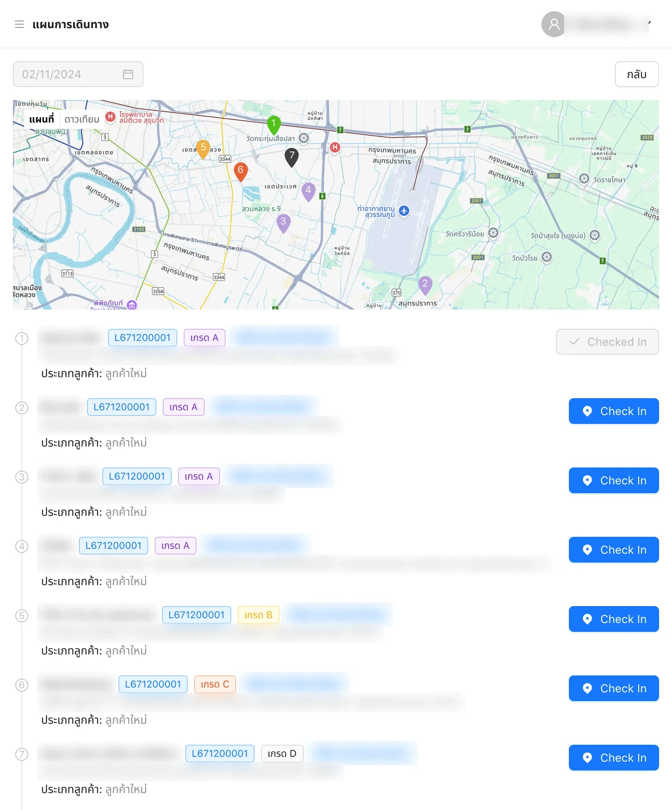Screen dimensions: 672x810
Task: Select black map marker number 7
Action: (292, 158)
